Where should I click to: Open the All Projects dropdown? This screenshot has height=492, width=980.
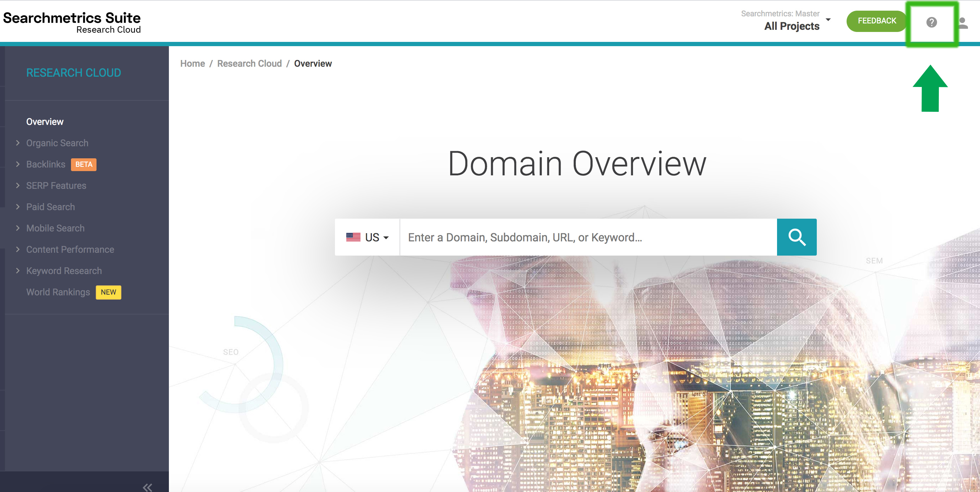click(786, 20)
